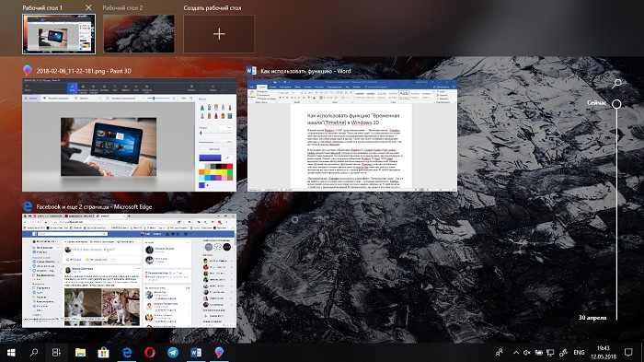Switch to the "Рабочий стол 1" desktop thumbnail
Screen dimensions: 644x362
point(59,34)
